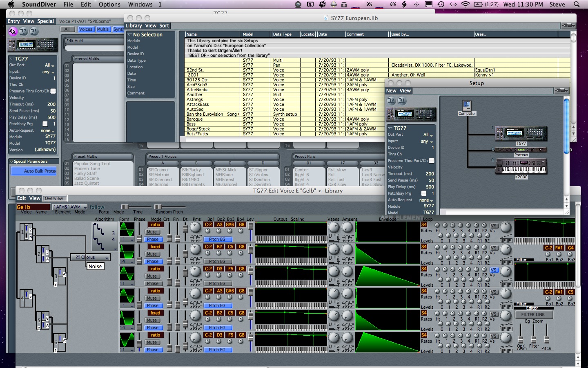Click the 'fixed' Mode button of operator 2 row
588x368 pixels.
[156, 247]
